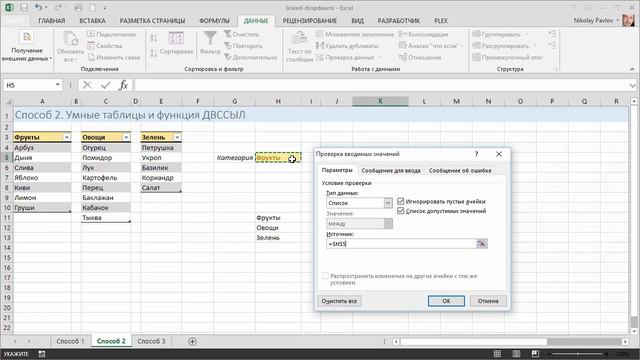Cancel formula entry with X icon

(x=87, y=85)
